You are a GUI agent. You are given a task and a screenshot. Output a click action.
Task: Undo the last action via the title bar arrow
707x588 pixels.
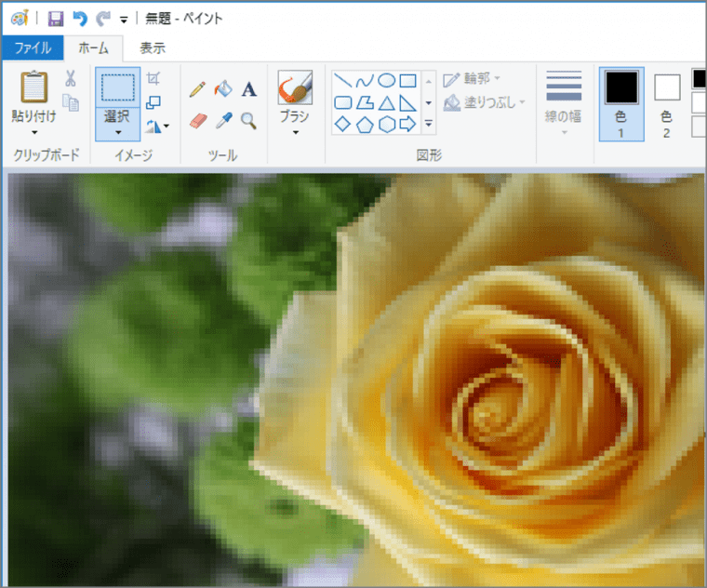click(x=80, y=19)
